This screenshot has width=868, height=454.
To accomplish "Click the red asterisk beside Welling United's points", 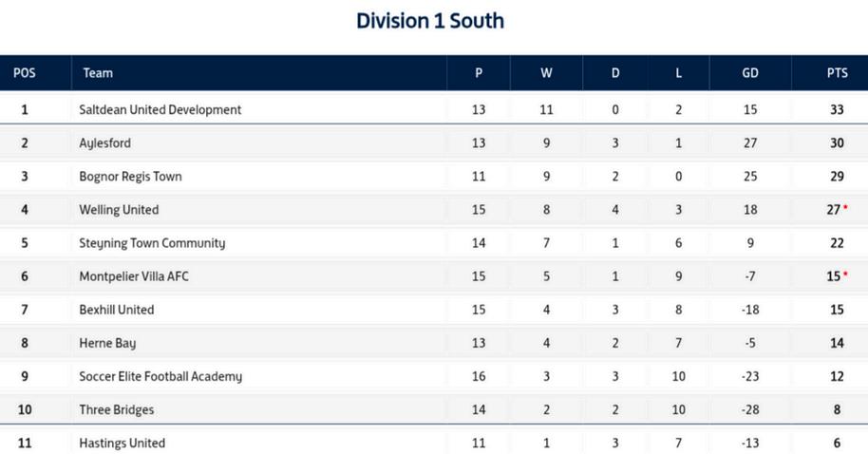I will tap(845, 207).
